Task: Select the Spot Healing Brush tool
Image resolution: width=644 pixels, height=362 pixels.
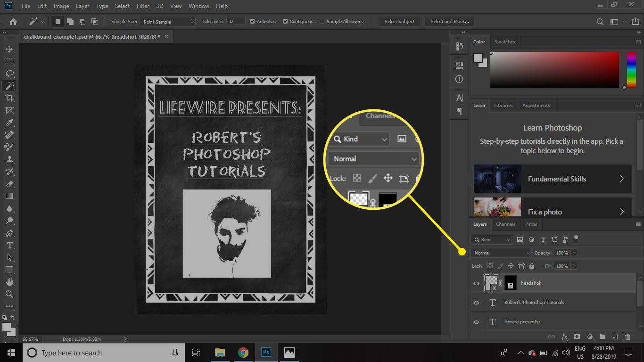Action: click(9, 135)
